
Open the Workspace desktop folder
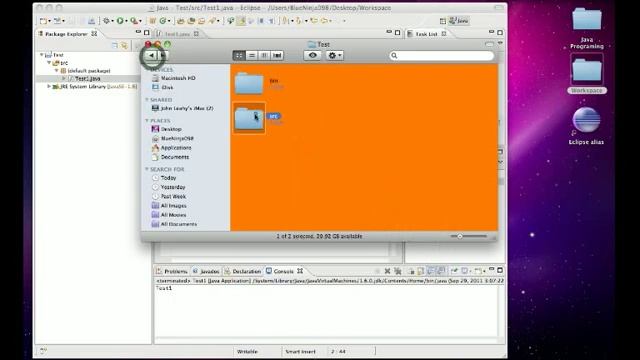coord(587,74)
